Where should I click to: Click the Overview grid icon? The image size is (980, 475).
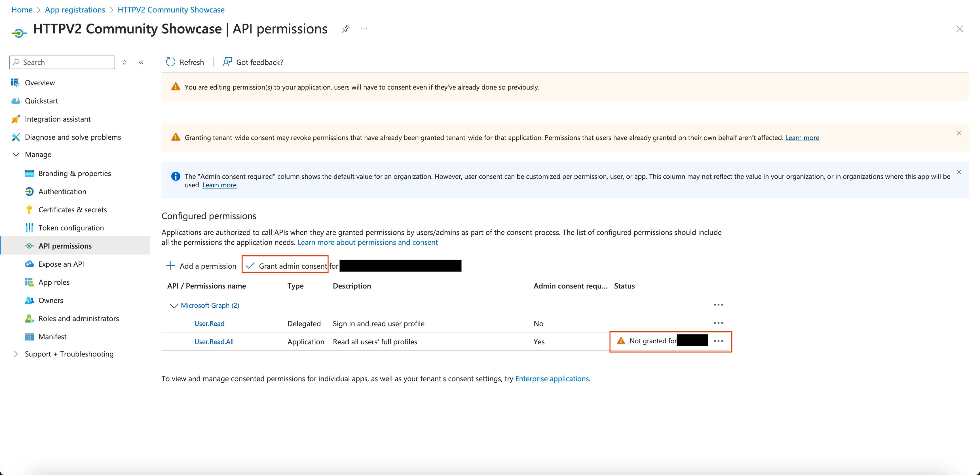tap(15, 82)
